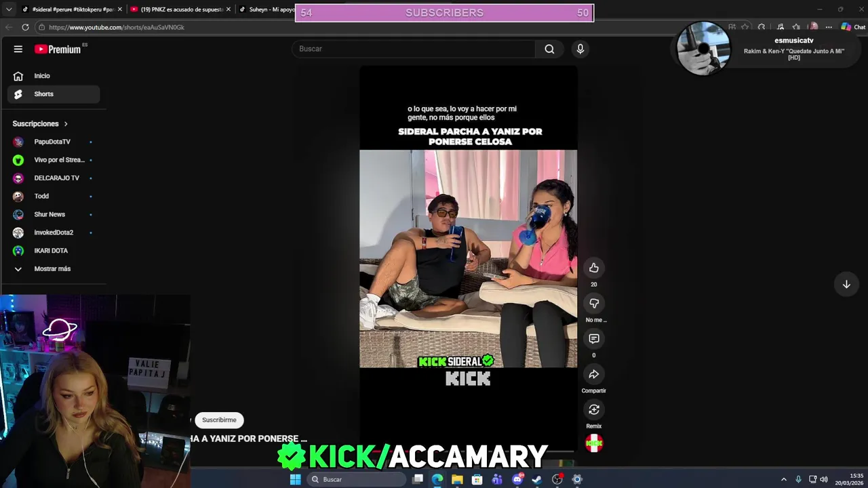868x488 pixels.
Task: Expand Mostrar más subscriptions list
Action: [54, 269]
